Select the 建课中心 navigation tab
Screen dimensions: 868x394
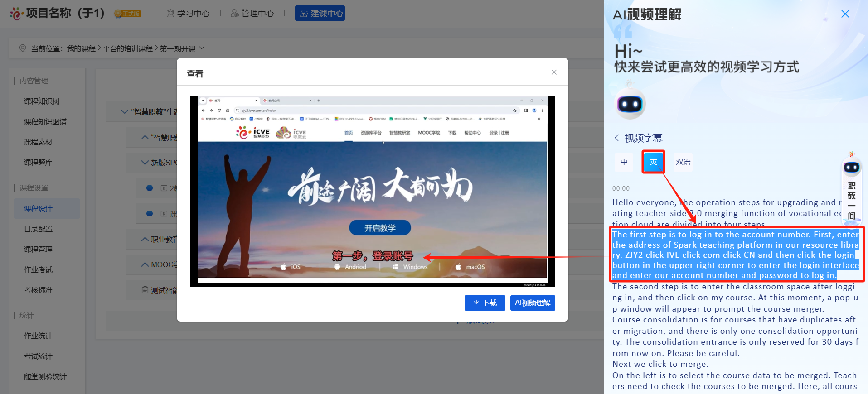click(320, 13)
